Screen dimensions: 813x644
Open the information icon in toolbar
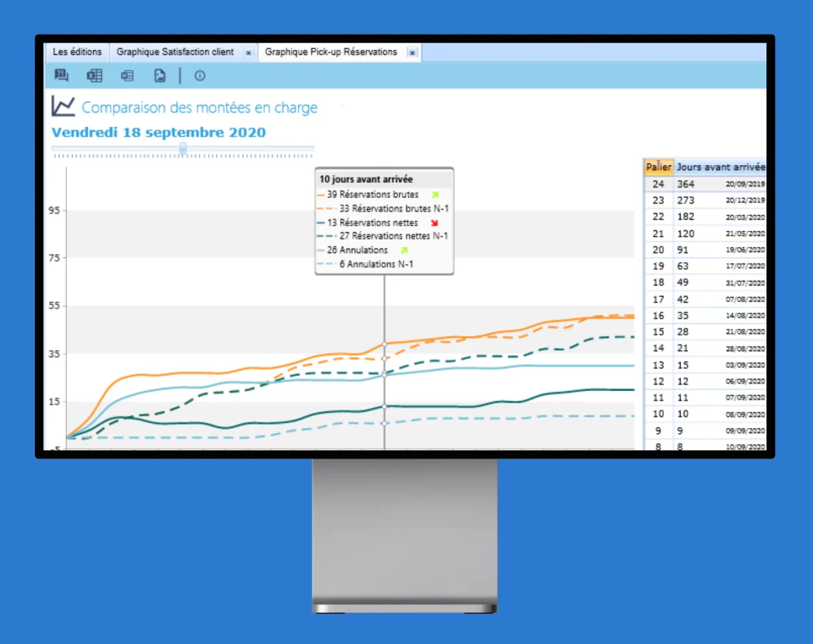point(200,76)
